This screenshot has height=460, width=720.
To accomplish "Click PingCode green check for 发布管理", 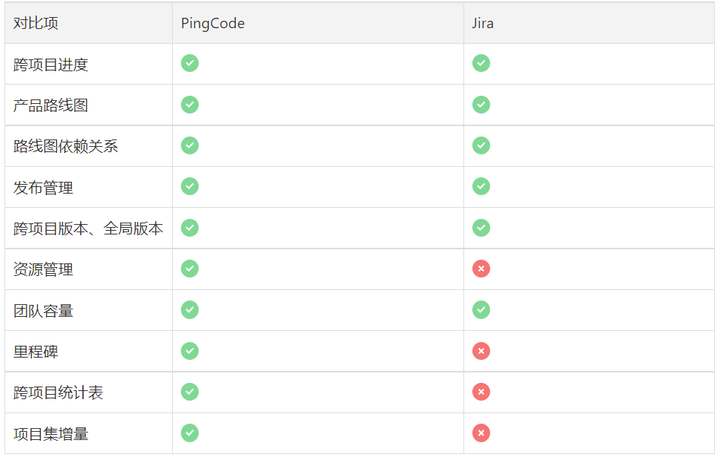I will coord(190,186).
